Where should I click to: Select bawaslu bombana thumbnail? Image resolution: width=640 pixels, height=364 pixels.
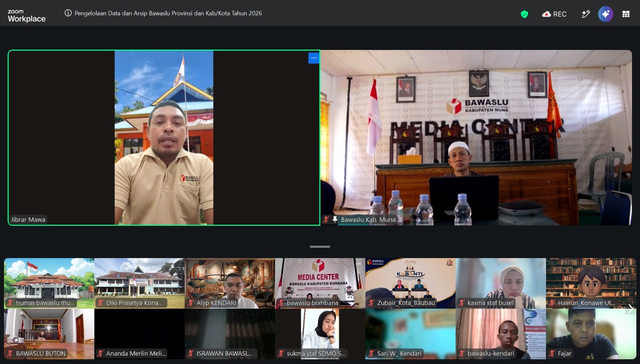point(320,283)
